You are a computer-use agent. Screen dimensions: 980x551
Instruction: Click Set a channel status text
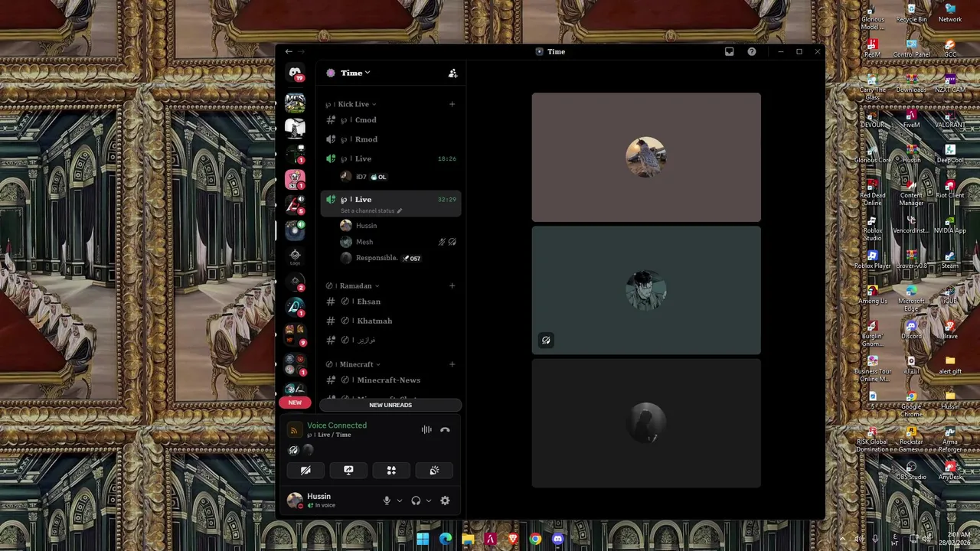click(367, 210)
